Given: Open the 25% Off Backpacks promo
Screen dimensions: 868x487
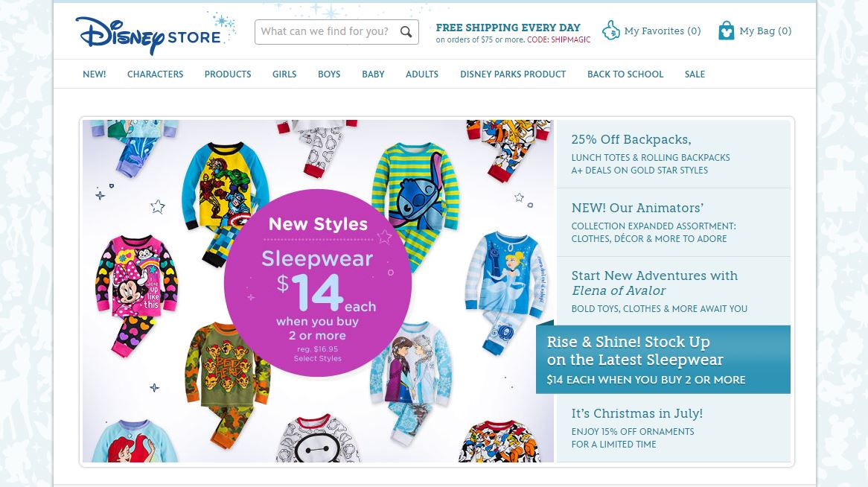Looking at the screenshot, I should point(674,154).
